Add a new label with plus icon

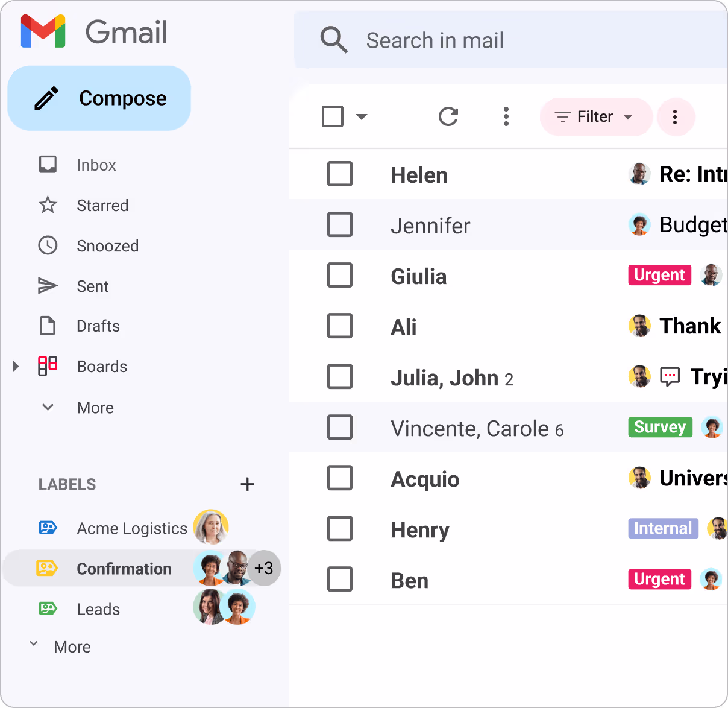(x=247, y=484)
